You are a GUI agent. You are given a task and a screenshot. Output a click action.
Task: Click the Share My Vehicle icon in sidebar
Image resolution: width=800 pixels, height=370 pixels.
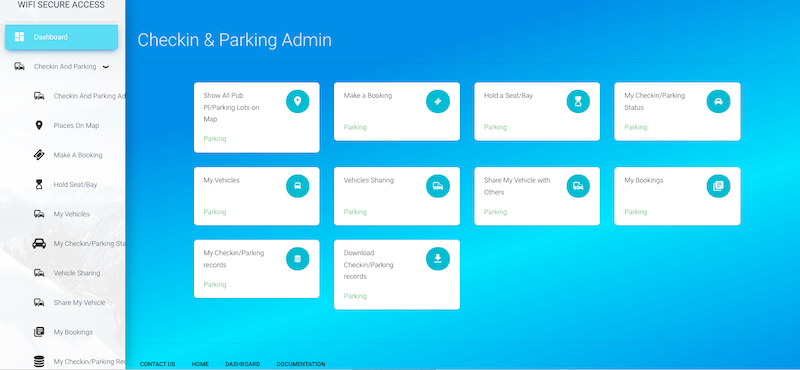pyautogui.click(x=39, y=303)
